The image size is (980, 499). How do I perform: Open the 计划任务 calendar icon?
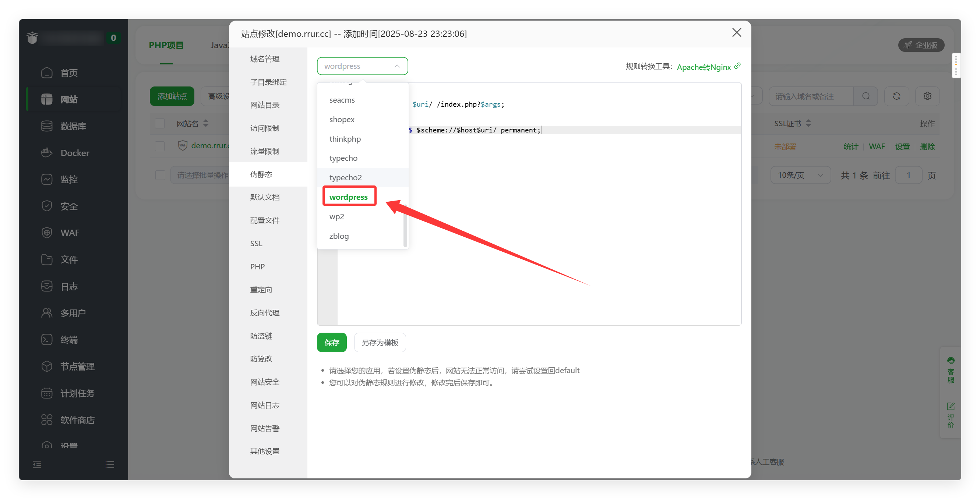[46, 393]
